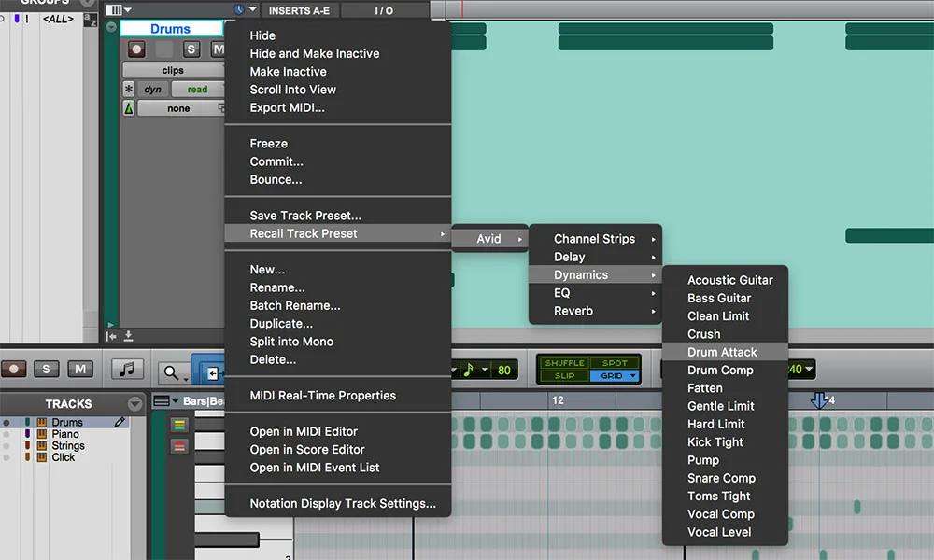Screen dimensions: 934x560
Task: Open dropdown arrow next to the clock icon
Action: pos(252,9)
